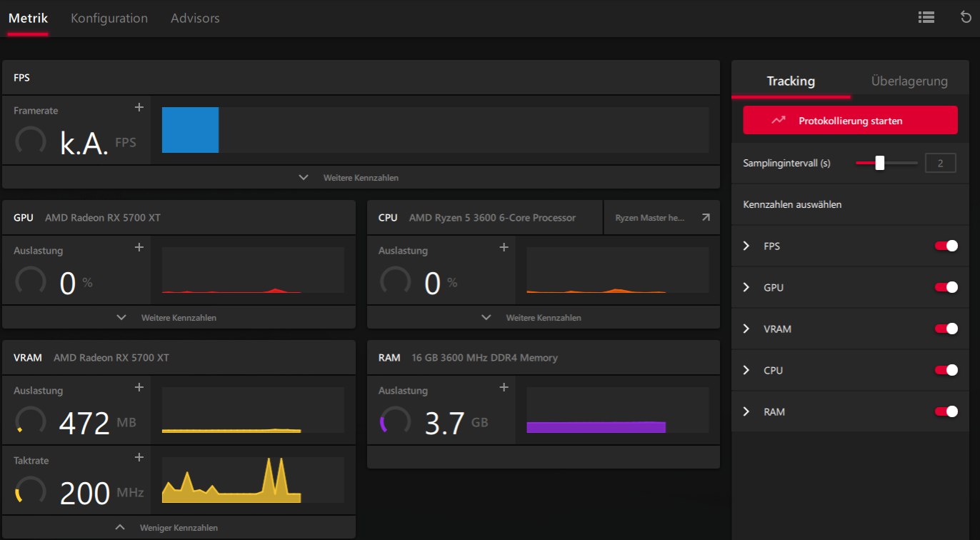Viewport: 980px width, 540px height.
Task: Click the Samplingintervall slider handle
Action: [880, 163]
